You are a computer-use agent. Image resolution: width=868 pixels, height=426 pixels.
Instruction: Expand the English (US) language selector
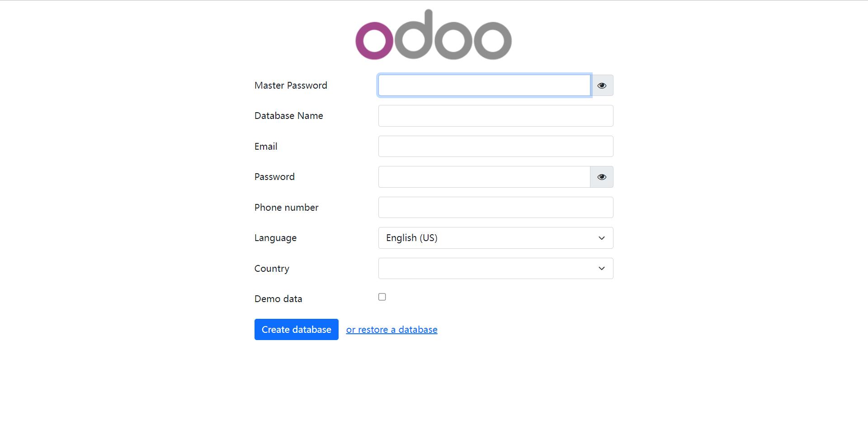pyautogui.click(x=495, y=238)
